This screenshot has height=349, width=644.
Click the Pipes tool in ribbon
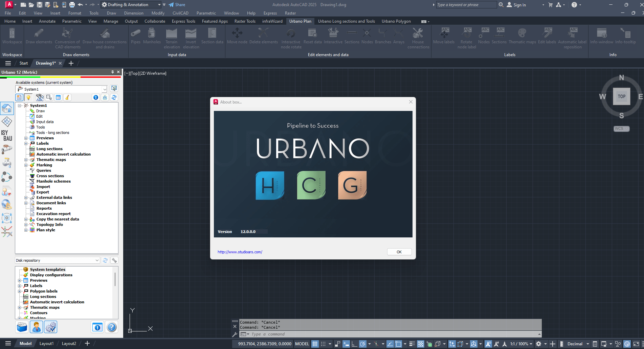coord(135,36)
